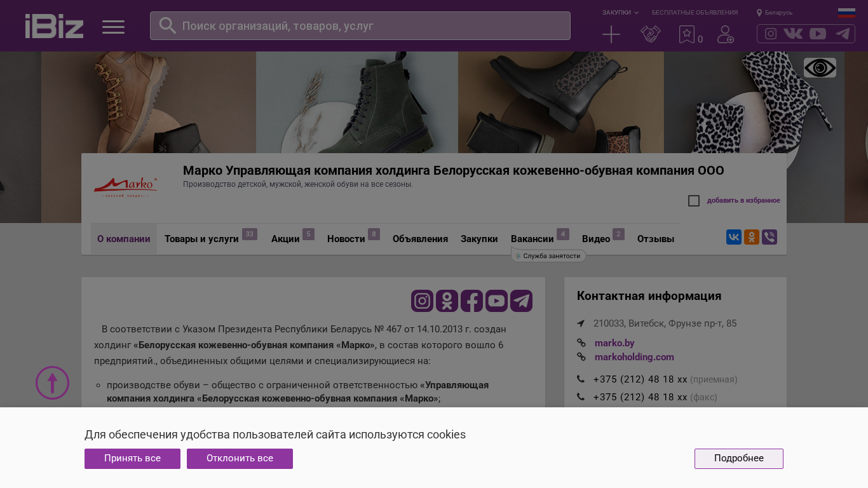Click the reception phone number (приемная)
Viewport: 868px width, 488px height.
641,379
